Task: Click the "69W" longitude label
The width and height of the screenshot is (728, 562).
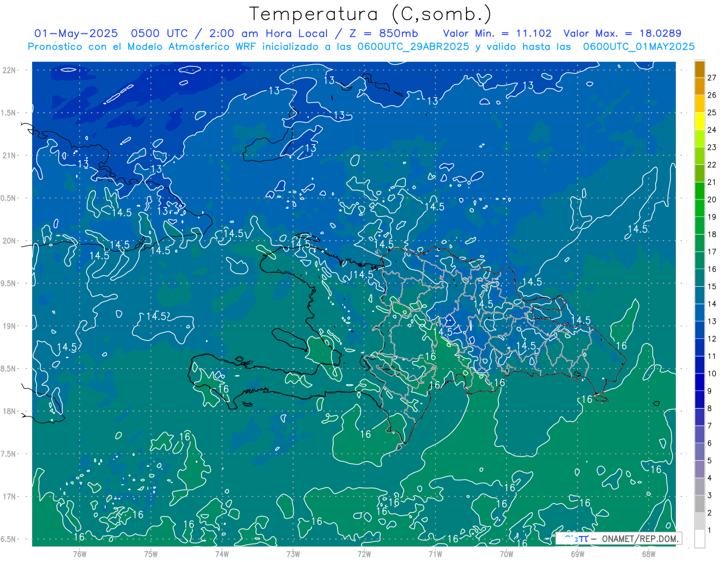Action: click(578, 554)
